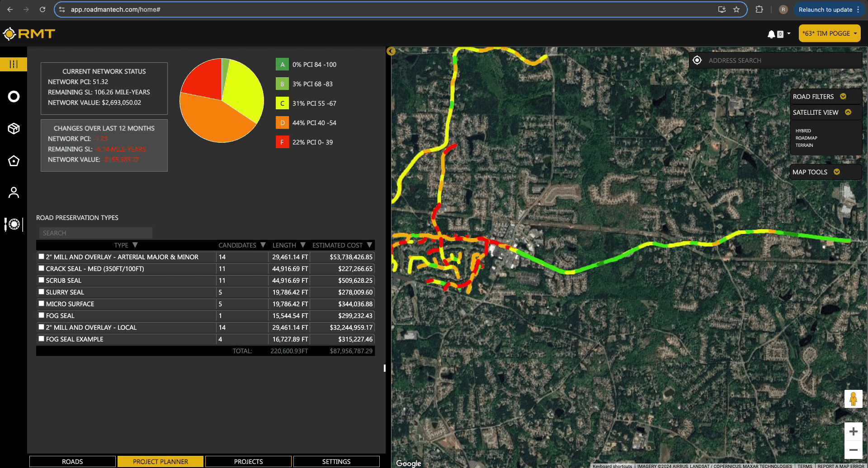The width and height of the screenshot is (868, 468).
Task: Click the yellow C grade swatch
Action: click(x=282, y=103)
